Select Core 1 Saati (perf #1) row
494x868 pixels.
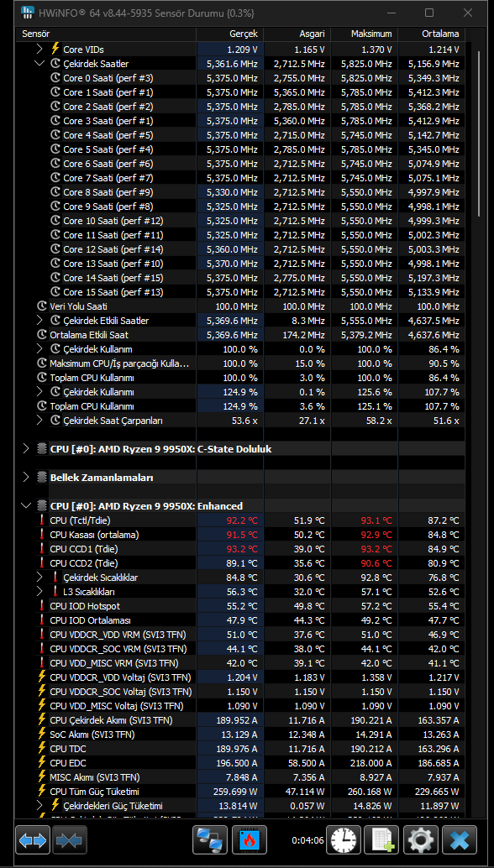pyautogui.click(x=242, y=92)
